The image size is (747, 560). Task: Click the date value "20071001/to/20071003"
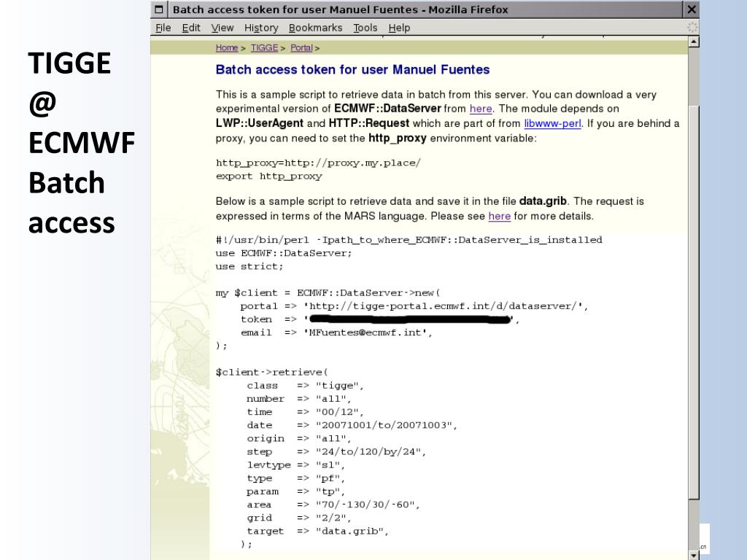tap(384, 425)
